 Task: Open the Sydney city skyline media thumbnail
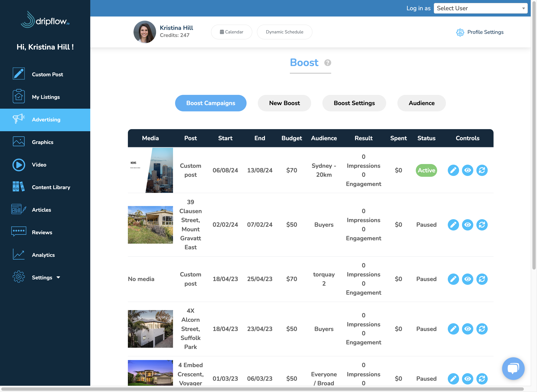click(x=150, y=170)
